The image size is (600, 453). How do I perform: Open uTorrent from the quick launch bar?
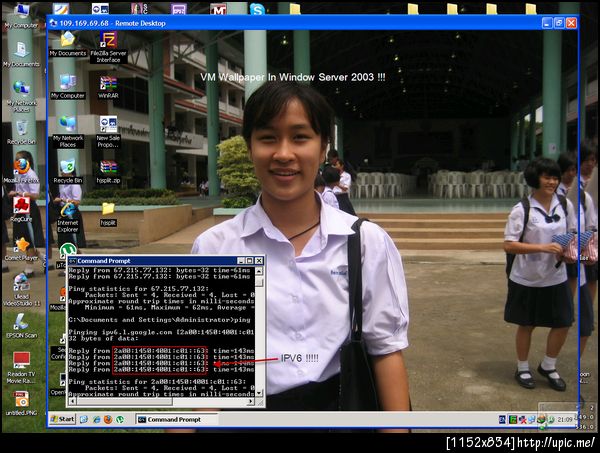pyautogui.click(x=120, y=419)
